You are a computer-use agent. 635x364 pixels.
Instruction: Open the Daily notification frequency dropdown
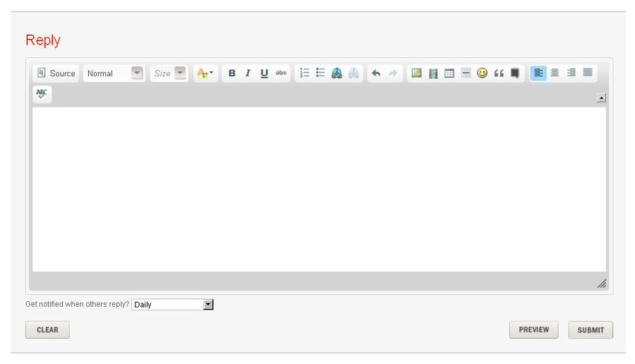(x=172, y=305)
